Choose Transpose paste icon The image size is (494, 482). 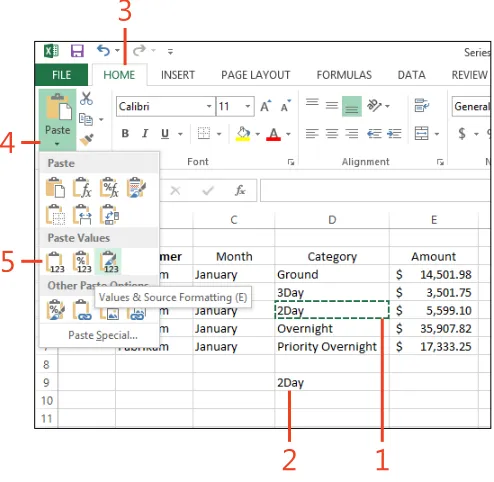[x=109, y=215]
